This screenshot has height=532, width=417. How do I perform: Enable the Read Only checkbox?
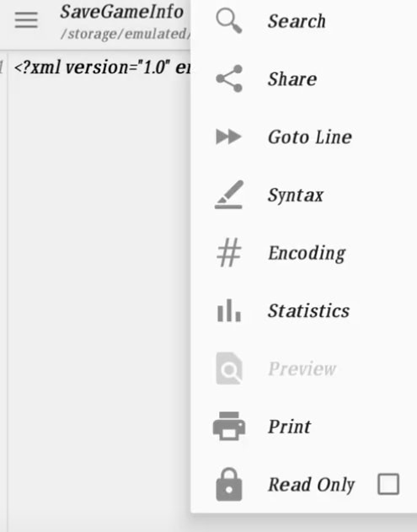[x=388, y=484]
